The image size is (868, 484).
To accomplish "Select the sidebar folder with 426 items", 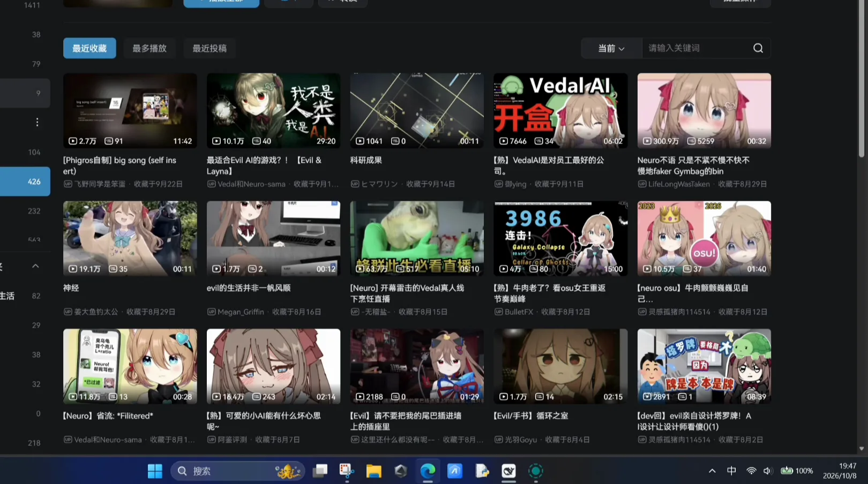I will (25, 182).
